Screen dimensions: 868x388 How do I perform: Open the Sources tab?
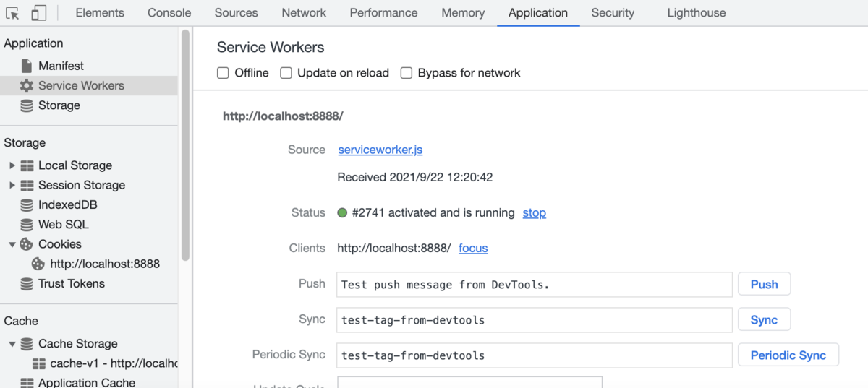click(x=236, y=12)
